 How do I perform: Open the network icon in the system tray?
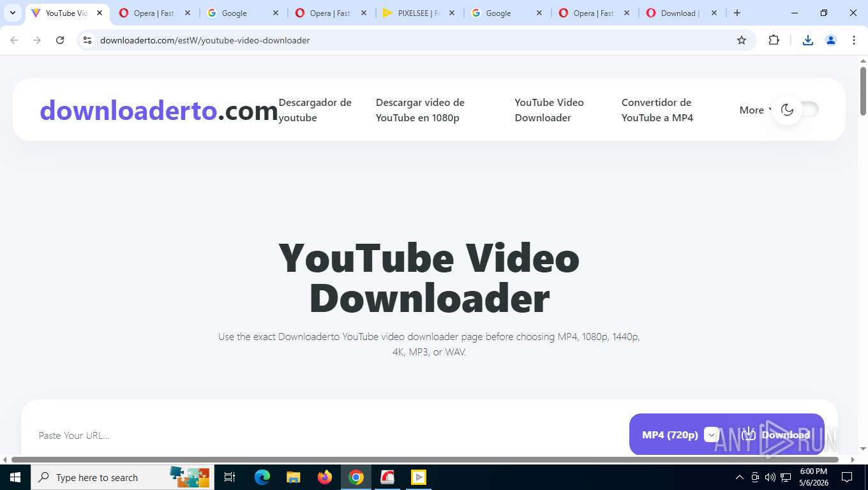pyautogui.click(x=786, y=477)
